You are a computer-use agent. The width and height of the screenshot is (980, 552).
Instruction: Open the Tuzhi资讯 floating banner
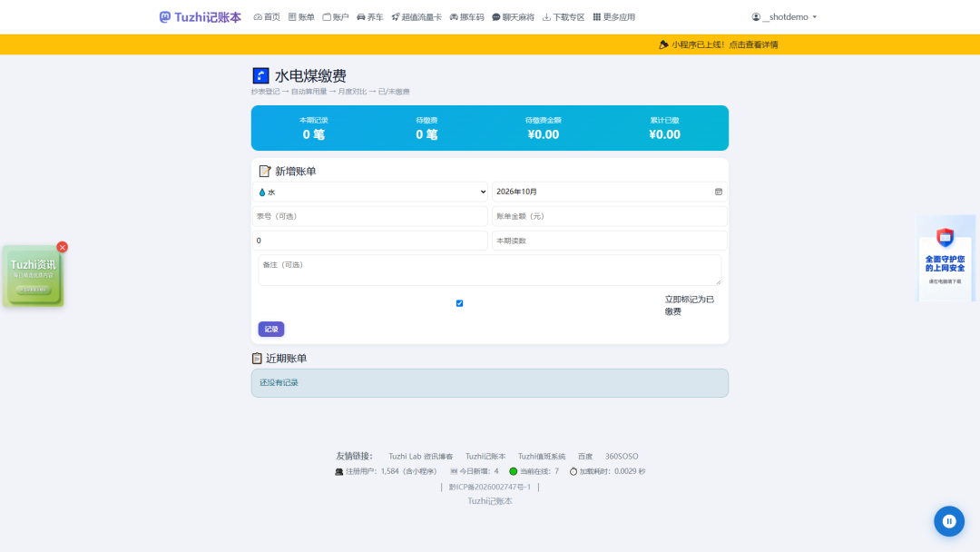(34, 276)
